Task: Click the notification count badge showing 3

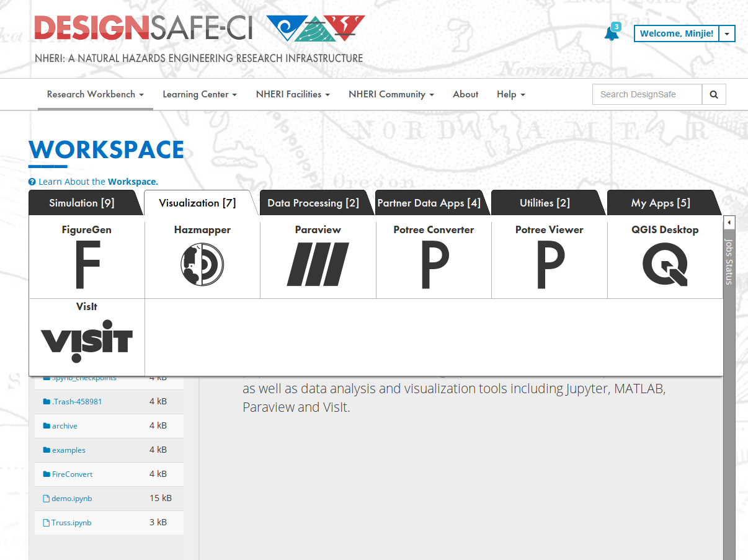Action: [x=616, y=27]
